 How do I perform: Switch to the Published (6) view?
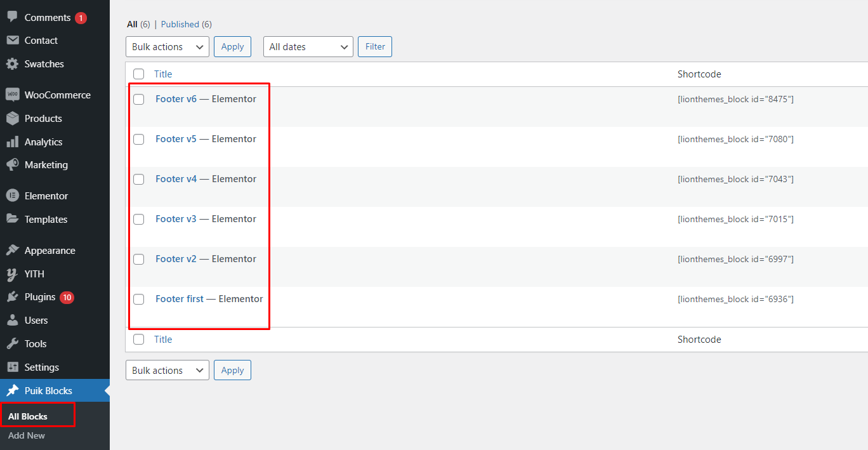186,24
